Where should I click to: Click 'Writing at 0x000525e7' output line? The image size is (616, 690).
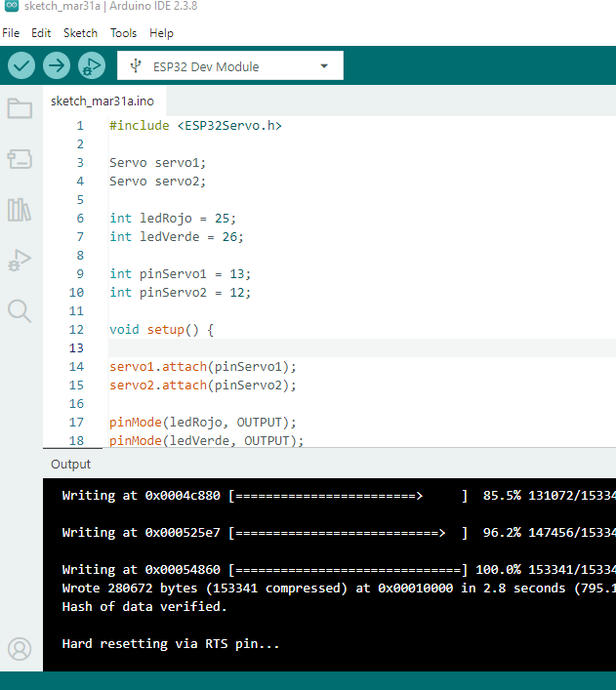(x=339, y=533)
